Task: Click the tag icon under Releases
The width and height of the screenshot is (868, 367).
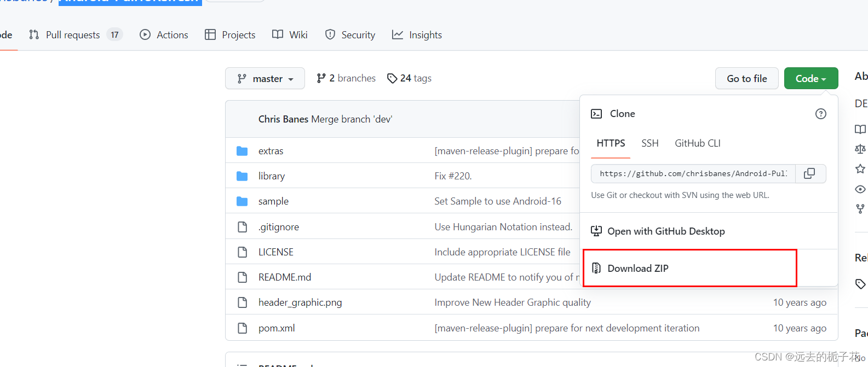Action: coord(860,284)
